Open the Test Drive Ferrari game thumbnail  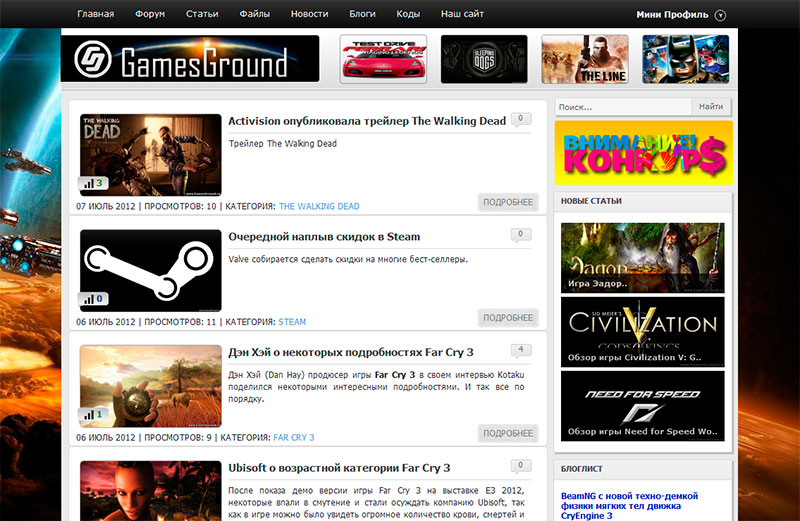[383, 59]
